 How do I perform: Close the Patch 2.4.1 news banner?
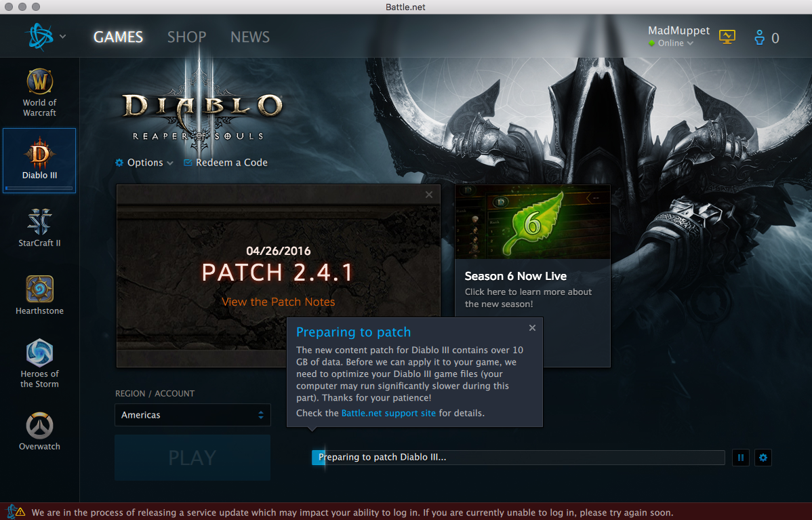point(429,195)
